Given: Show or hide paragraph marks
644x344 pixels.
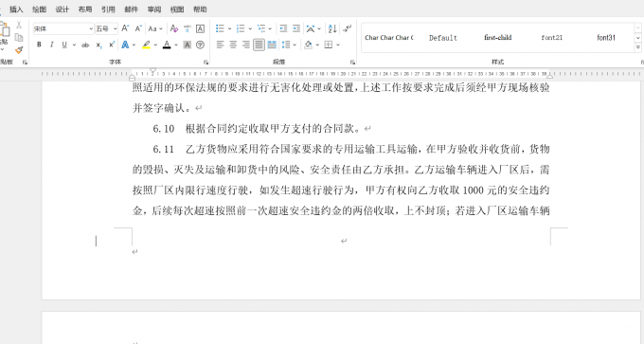Looking at the screenshot, I should click(348, 28).
